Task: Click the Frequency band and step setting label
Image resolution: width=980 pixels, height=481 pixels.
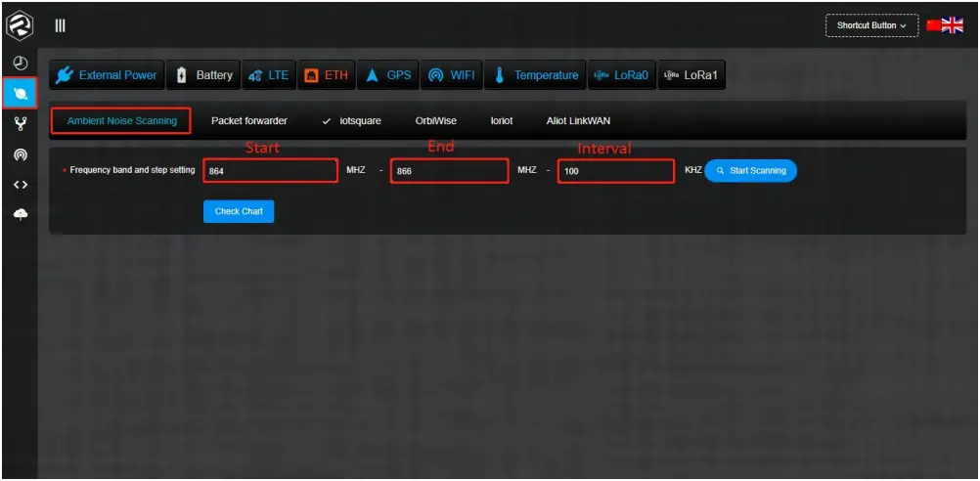Action: (x=132, y=170)
